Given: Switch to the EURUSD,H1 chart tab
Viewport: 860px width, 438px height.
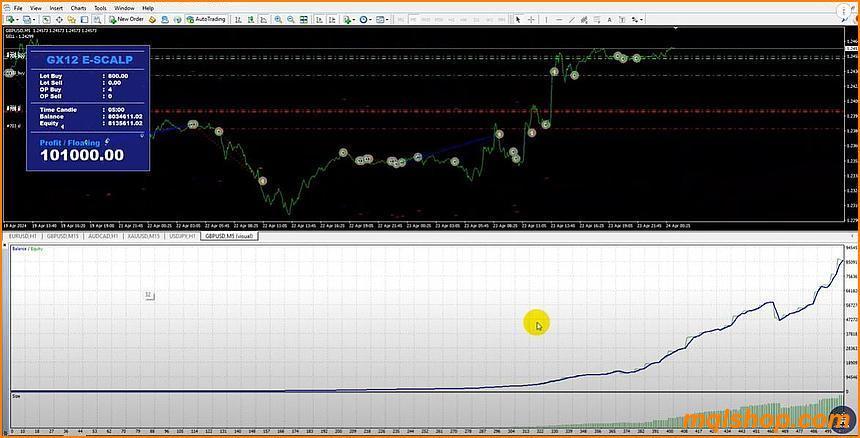Looking at the screenshot, I should pos(22,236).
